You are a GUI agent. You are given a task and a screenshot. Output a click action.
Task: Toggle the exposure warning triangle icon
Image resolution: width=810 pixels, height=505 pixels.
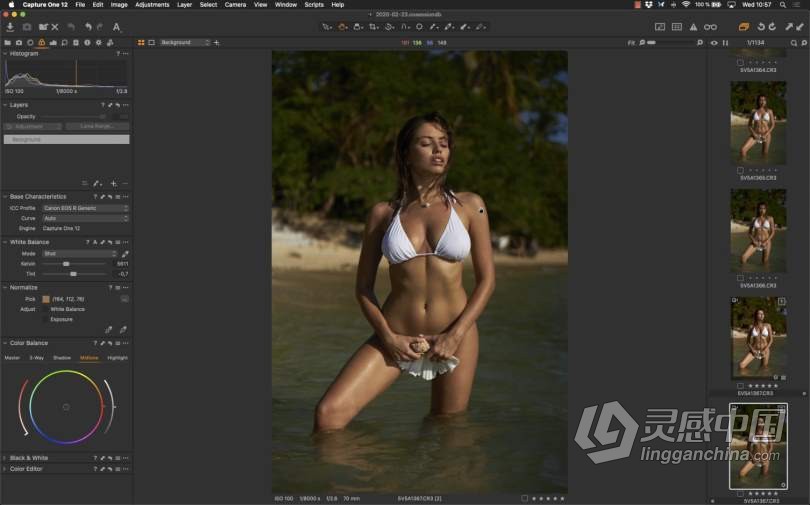[x=693, y=27]
